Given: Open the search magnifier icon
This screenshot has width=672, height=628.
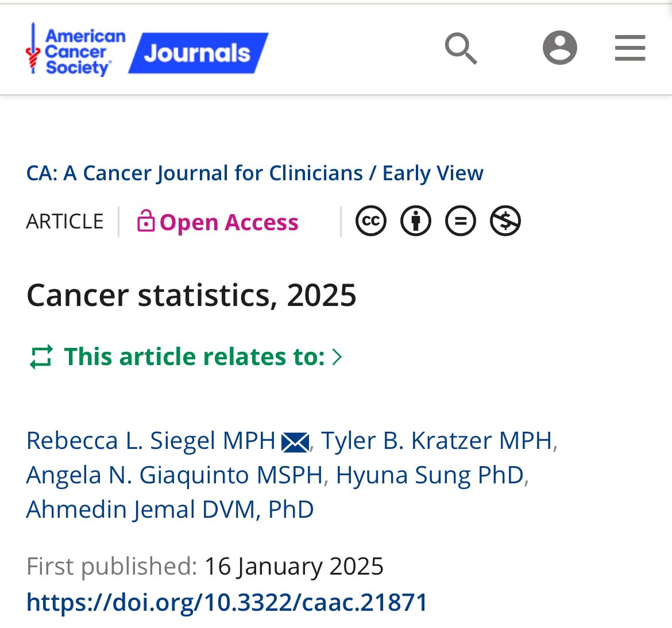Looking at the screenshot, I should tap(461, 48).
